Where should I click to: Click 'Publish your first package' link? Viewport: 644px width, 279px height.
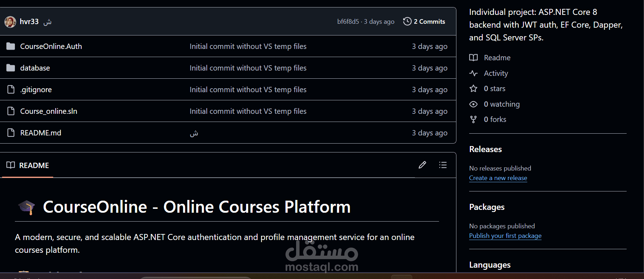tap(505, 236)
